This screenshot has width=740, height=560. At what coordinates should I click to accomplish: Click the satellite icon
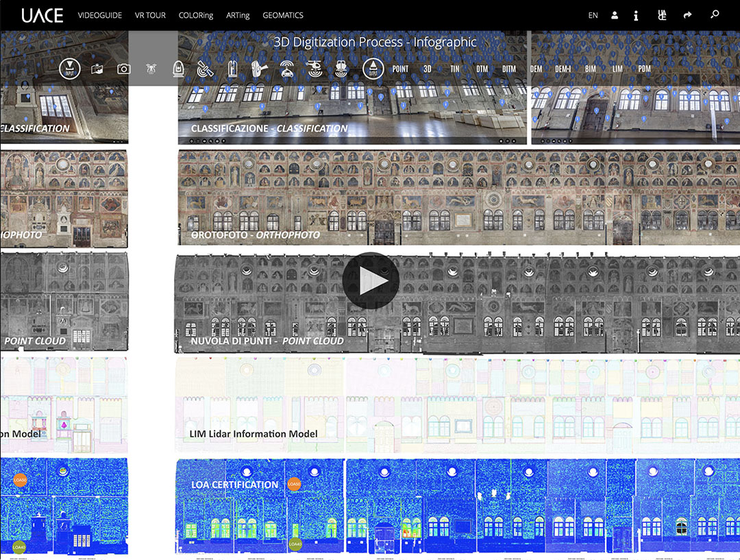pyautogui.click(x=205, y=69)
